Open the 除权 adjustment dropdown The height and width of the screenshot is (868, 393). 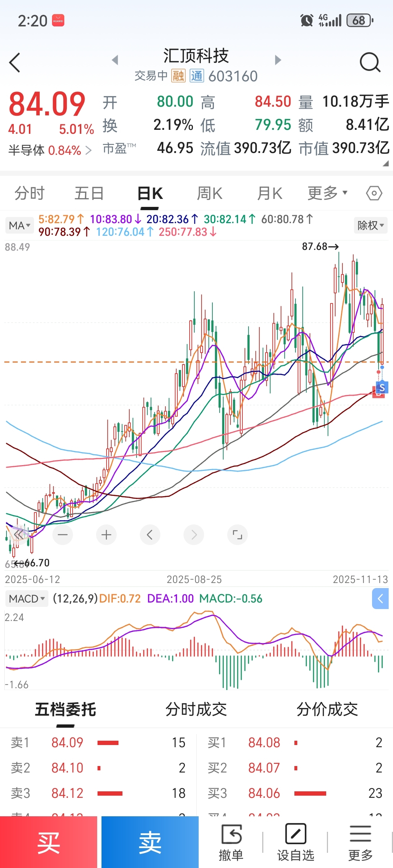[x=371, y=226]
